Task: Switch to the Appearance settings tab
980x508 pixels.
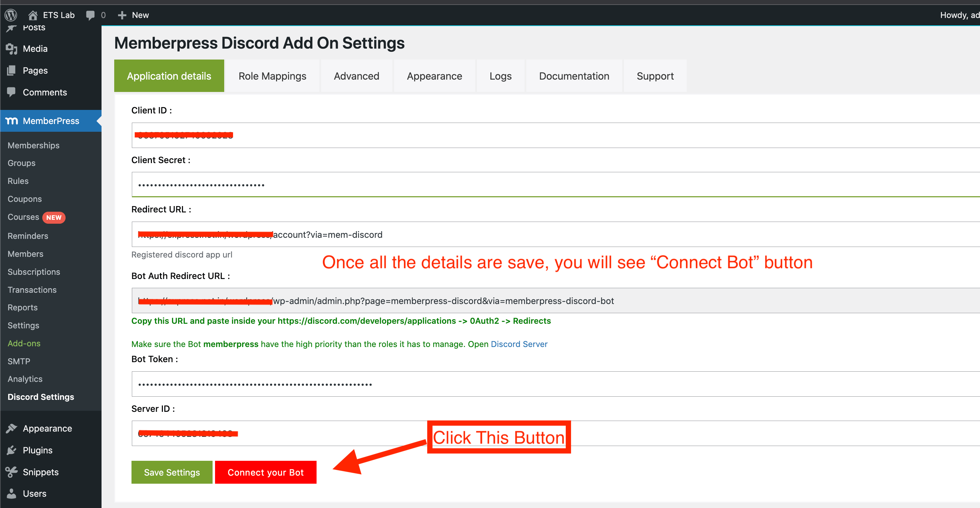Action: pyautogui.click(x=434, y=76)
